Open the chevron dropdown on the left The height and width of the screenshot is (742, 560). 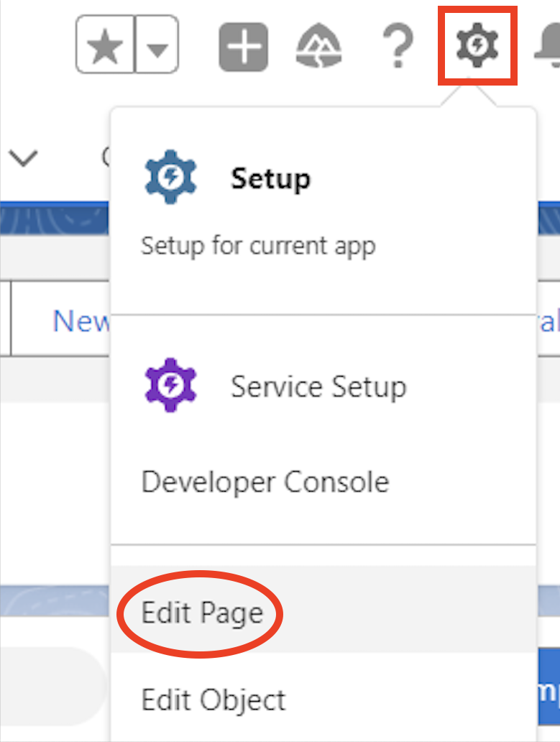click(24, 158)
